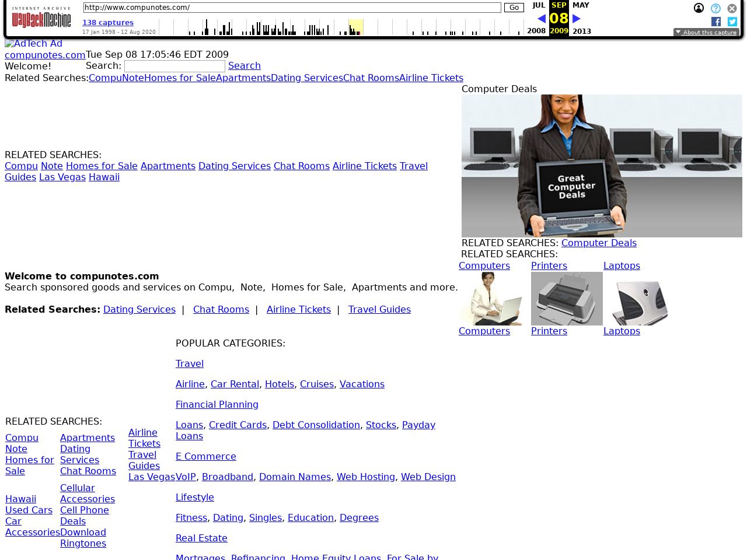The width and height of the screenshot is (747, 560).
Task: Open the E Commerce category link
Action: [x=206, y=457]
